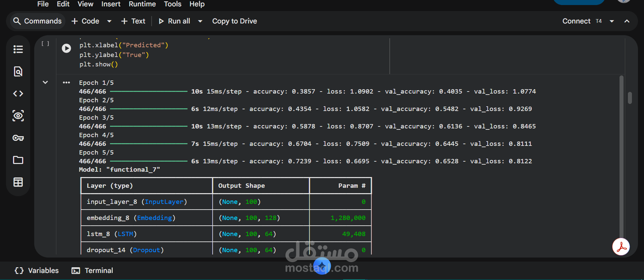Click the Epoch 3/5 output line
644x280 pixels.
coord(96,117)
